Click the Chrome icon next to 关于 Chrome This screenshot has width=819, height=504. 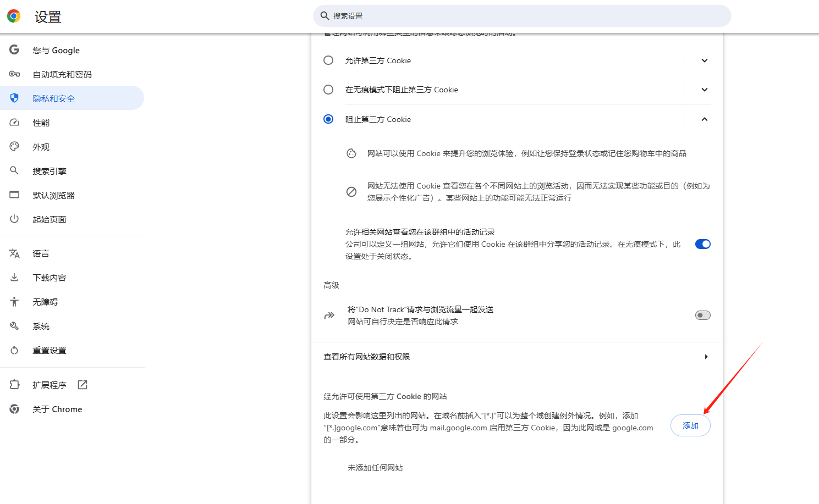pyautogui.click(x=14, y=409)
